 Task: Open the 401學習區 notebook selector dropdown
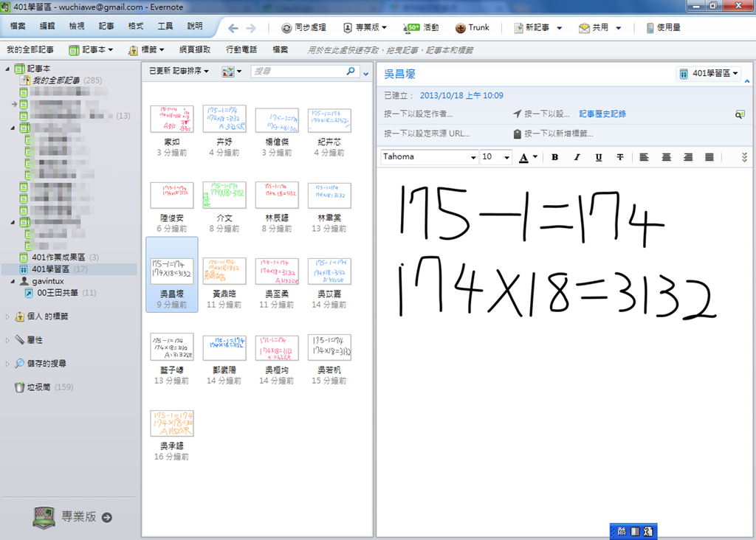tap(709, 74)
